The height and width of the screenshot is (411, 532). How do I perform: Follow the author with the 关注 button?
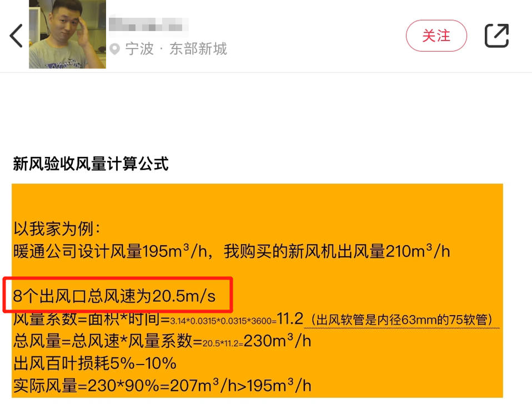click(436, 35)
